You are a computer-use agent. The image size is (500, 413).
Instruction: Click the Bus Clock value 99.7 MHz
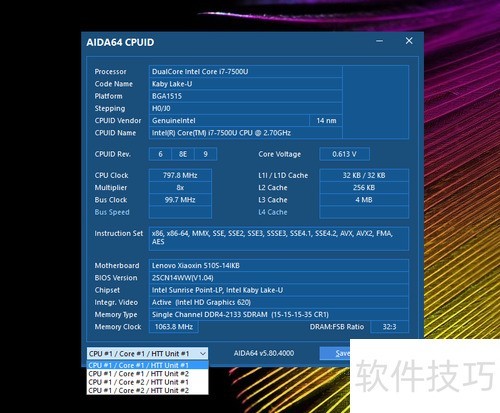180,200
